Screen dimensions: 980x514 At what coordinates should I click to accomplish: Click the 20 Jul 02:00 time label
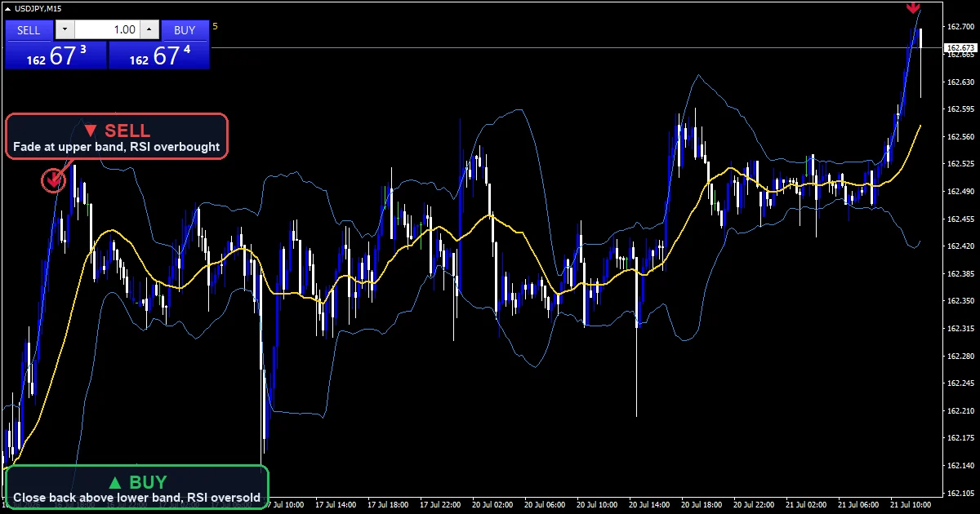(x=494, y=505)
